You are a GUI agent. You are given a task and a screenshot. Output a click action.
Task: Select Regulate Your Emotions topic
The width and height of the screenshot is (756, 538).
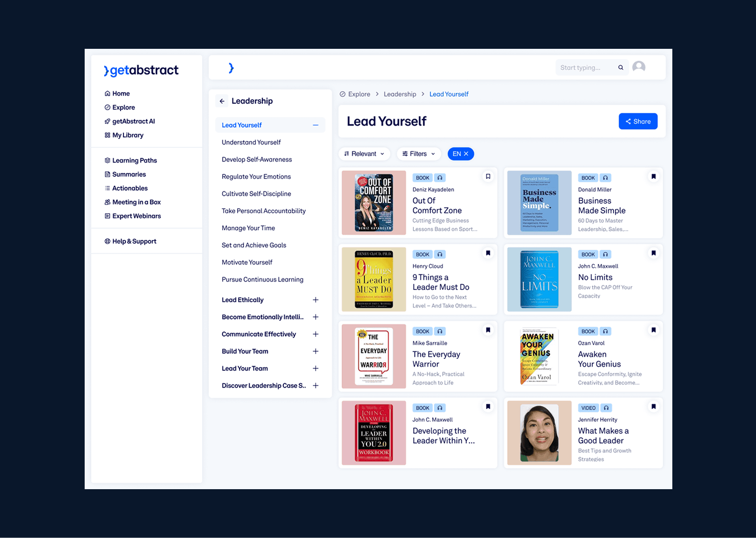(256, 177)
